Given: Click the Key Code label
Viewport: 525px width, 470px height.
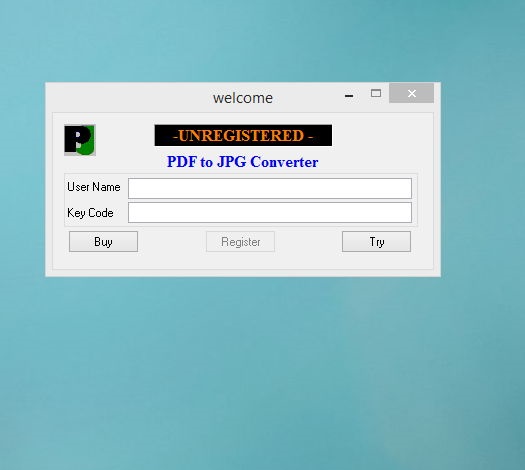Looking at the screenshot, I should (x=90, y=213).
